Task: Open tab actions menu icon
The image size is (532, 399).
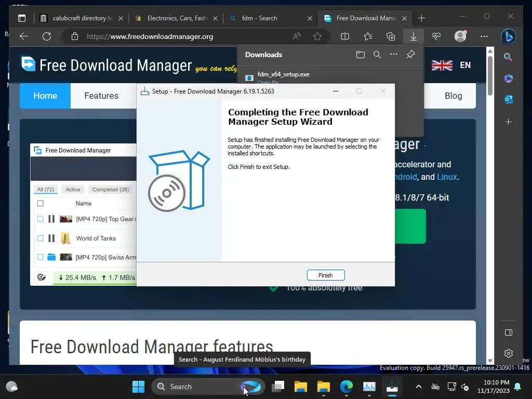Action: (22, 18)
